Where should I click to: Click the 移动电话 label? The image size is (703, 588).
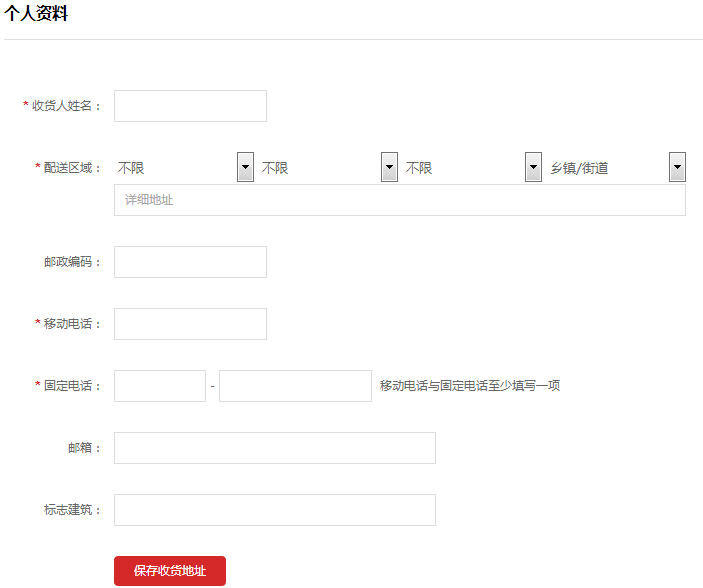tap(72, 324)
